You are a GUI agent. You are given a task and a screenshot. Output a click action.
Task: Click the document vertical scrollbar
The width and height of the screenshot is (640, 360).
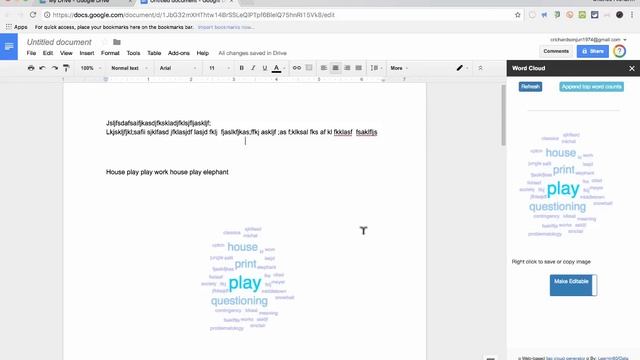pyautogui.click(x=503, y=115)
